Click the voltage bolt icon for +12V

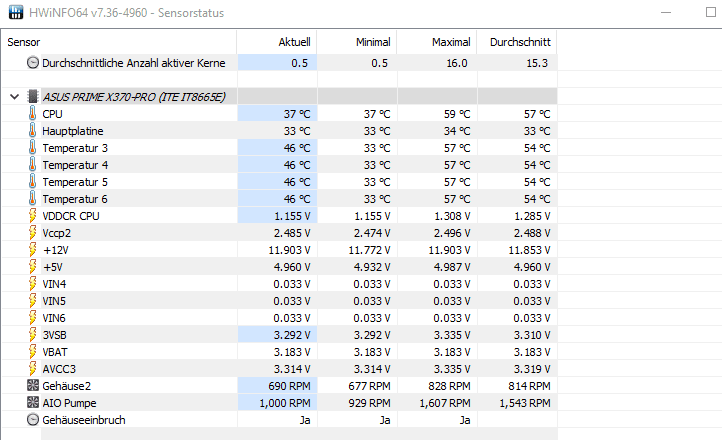[x=32, y=250]
